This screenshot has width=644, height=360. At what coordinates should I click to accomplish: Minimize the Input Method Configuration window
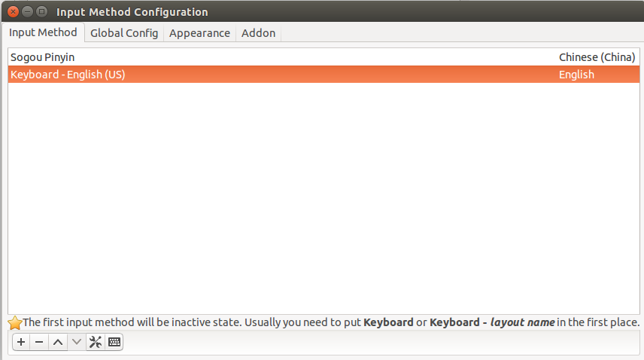[28, 11]
